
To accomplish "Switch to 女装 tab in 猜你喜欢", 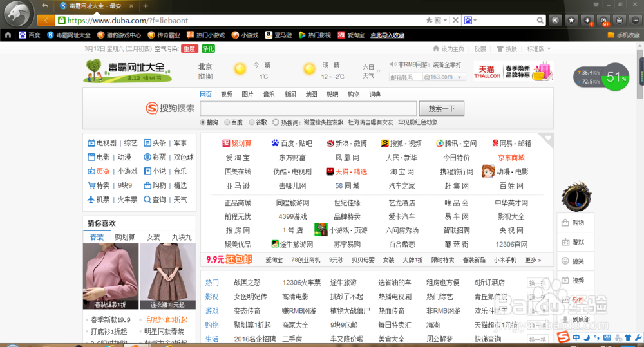I will click(153, 237).
